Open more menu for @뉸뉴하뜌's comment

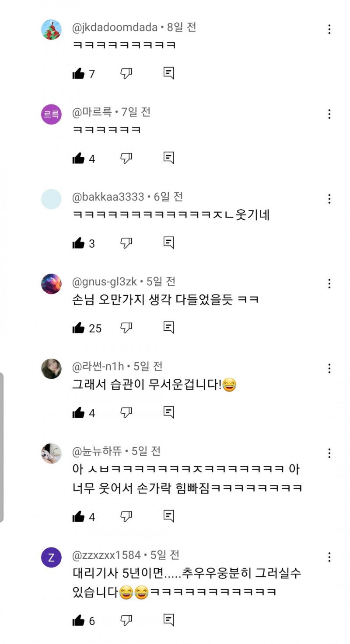point(329,453)
